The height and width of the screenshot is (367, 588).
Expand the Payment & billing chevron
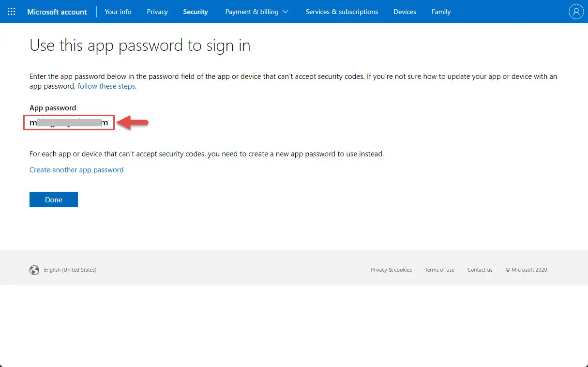(x=285, y=12)
